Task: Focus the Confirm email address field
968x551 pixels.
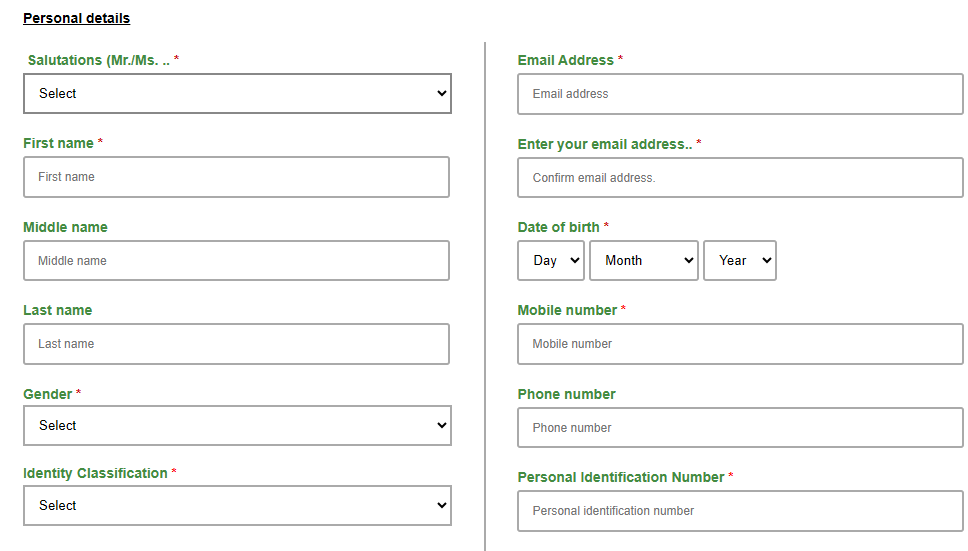Action: (x=740, y=178)
